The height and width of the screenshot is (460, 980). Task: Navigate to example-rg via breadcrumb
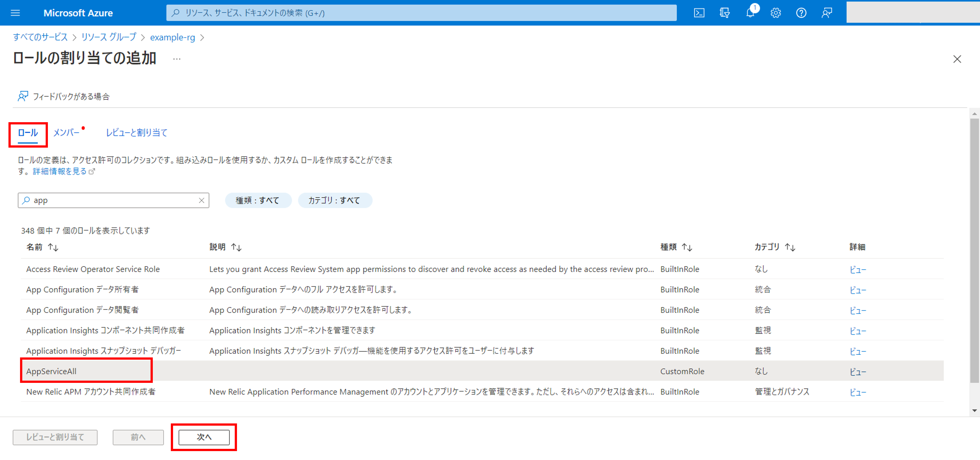point(172,37)
